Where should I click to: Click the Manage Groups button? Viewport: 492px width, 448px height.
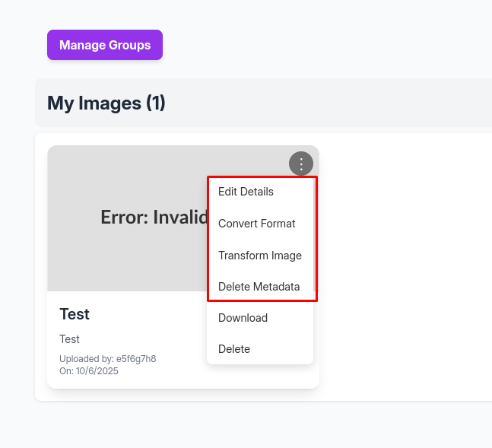click(x=105, y=45)
